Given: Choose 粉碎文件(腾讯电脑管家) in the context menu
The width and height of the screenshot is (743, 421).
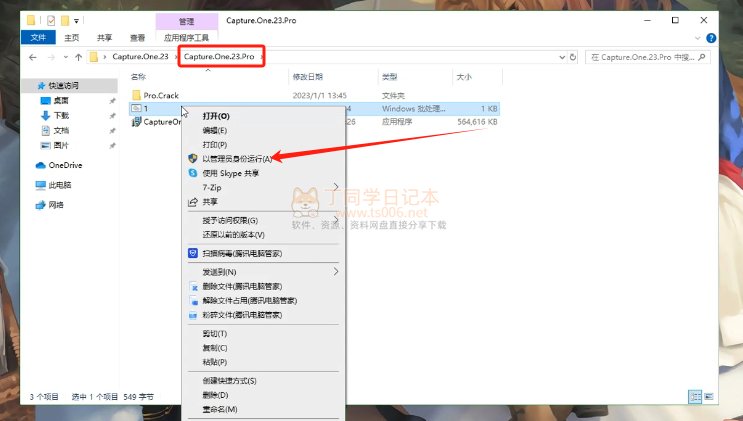Looking at the screenshot, I should pos(242,315).
